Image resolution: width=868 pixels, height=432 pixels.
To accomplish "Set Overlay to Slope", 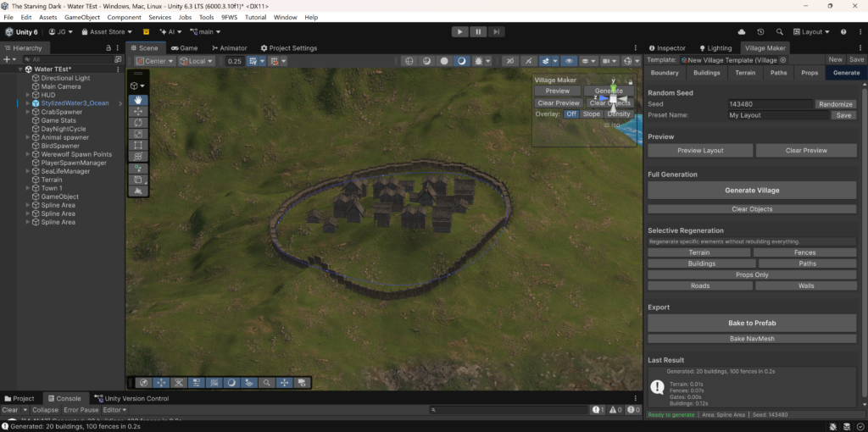I will 591,114.
